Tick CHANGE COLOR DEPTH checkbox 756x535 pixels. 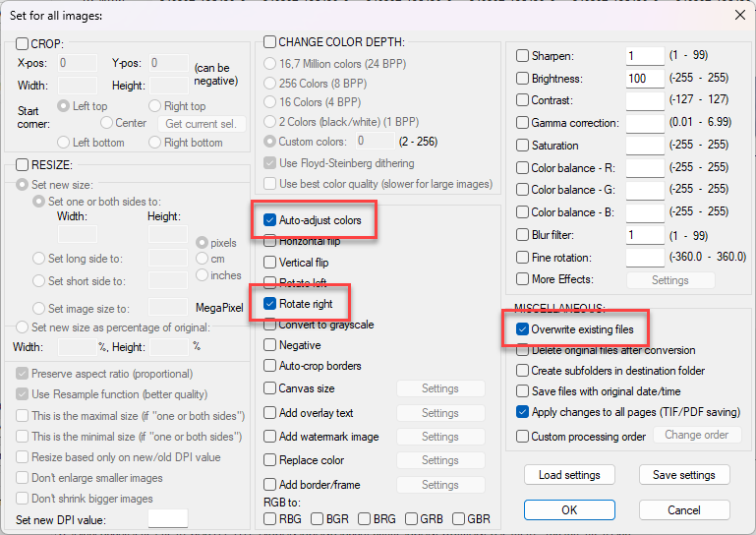(270, 42)
